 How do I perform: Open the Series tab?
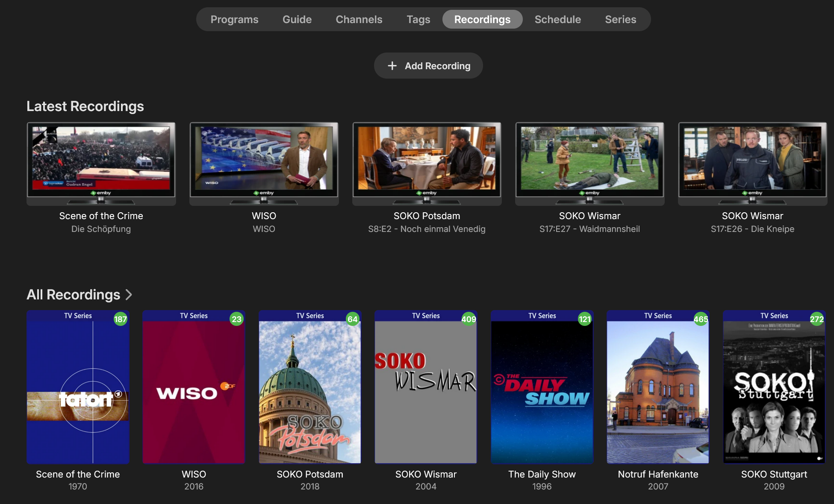click(620, 20)
